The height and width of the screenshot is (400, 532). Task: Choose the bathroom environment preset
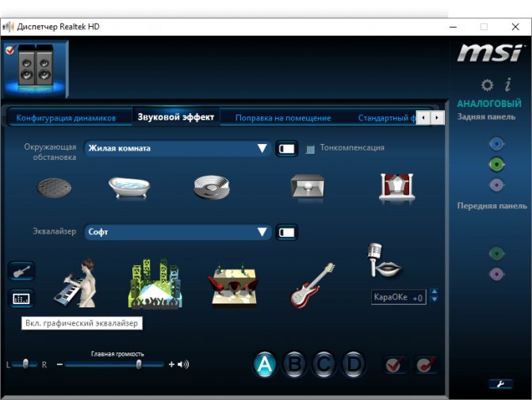click(x=129, y=188)
